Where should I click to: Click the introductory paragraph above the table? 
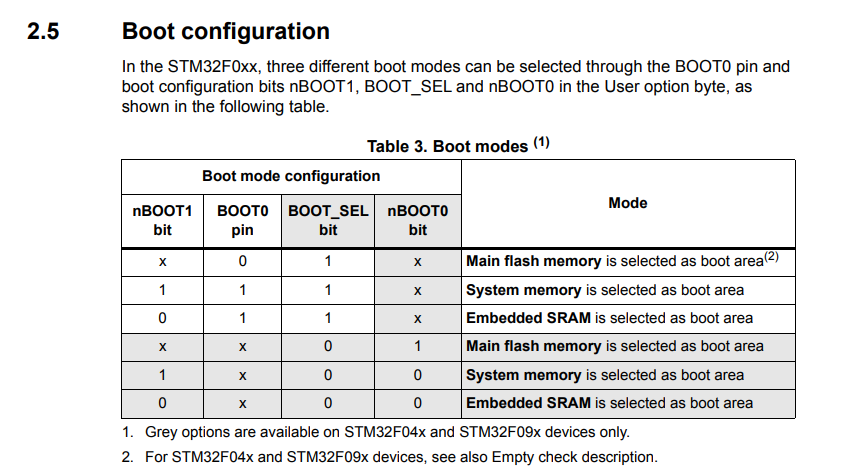(455, 87)
